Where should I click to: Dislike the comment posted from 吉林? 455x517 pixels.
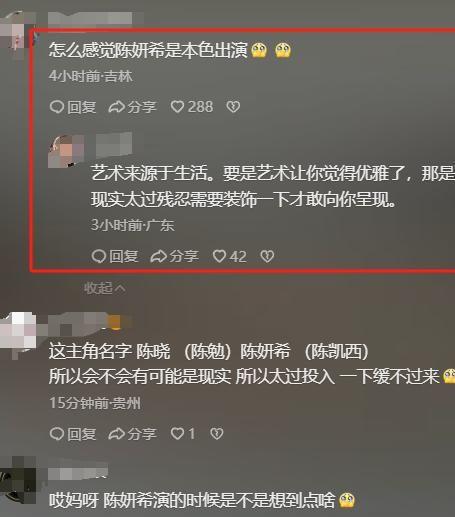(x=233, y=107)
